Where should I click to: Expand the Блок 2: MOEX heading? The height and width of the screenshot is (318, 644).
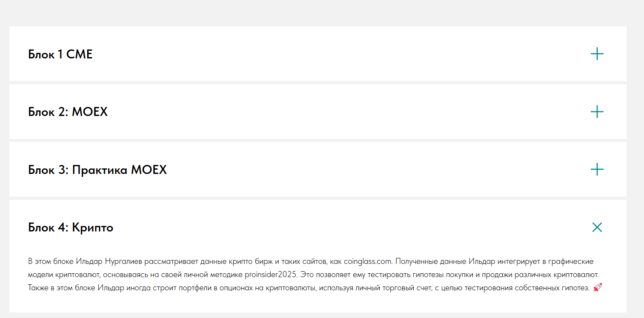[x=68, y=112]
